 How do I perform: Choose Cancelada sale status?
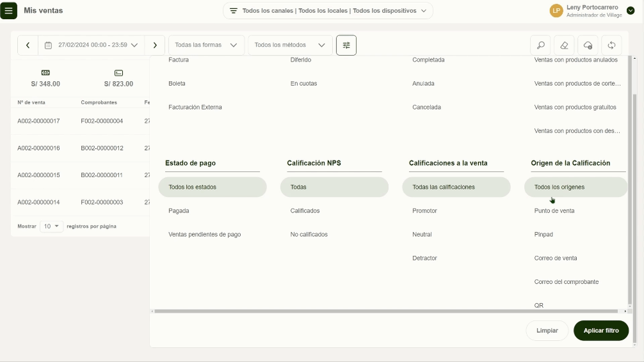click(x=426, y=107)
